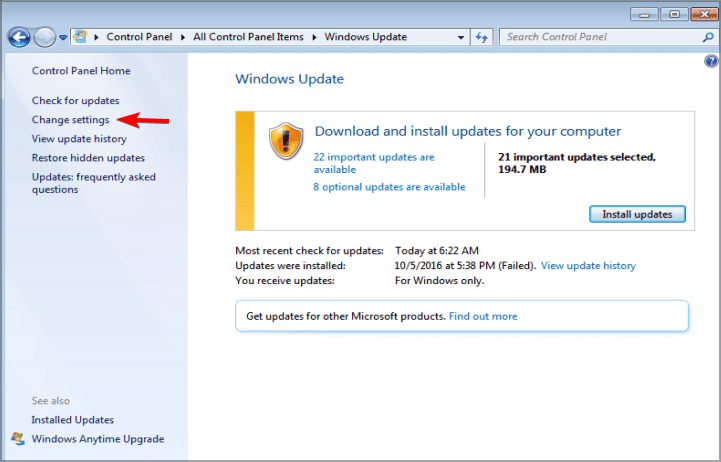Viewport: 721px width, 462px height.
Task: Click the Updates were installed label
Action: (291, 266)
